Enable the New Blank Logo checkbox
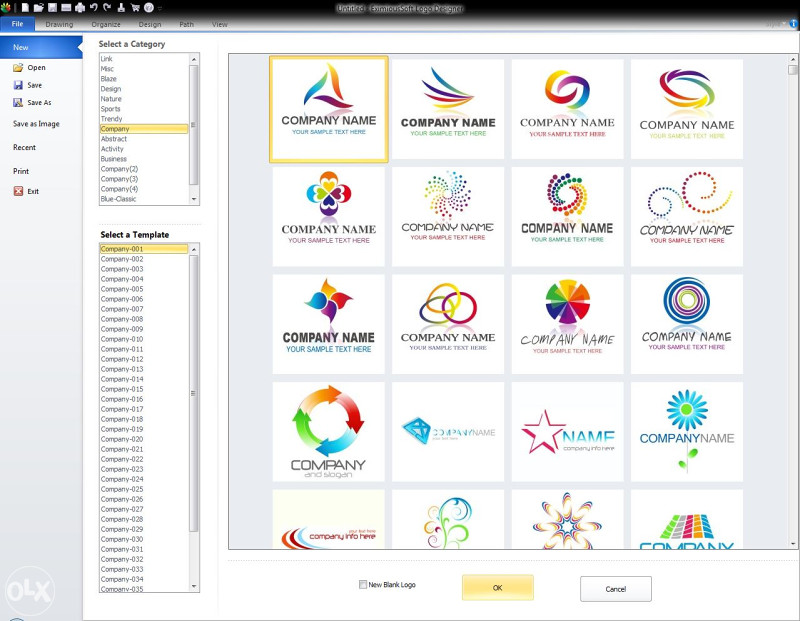Screen dimensions: 800x621 (363, 585)
